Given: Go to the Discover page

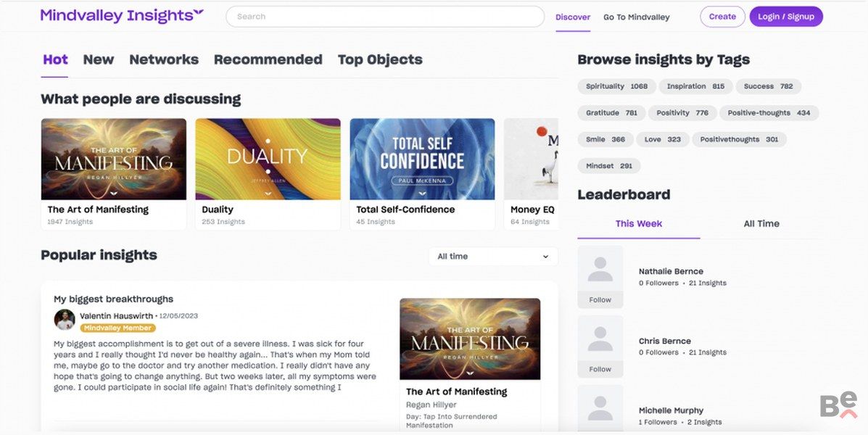Looking at the screenshot, I should point(573,17).
